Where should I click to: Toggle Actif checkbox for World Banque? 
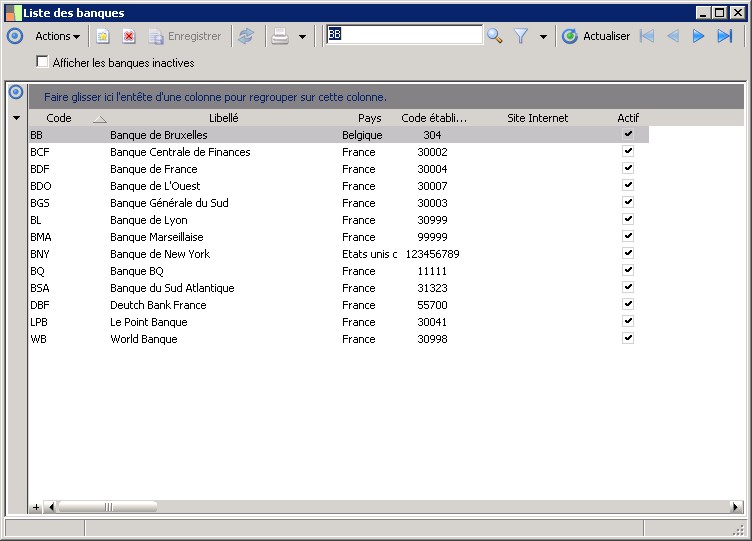(628, 339)
